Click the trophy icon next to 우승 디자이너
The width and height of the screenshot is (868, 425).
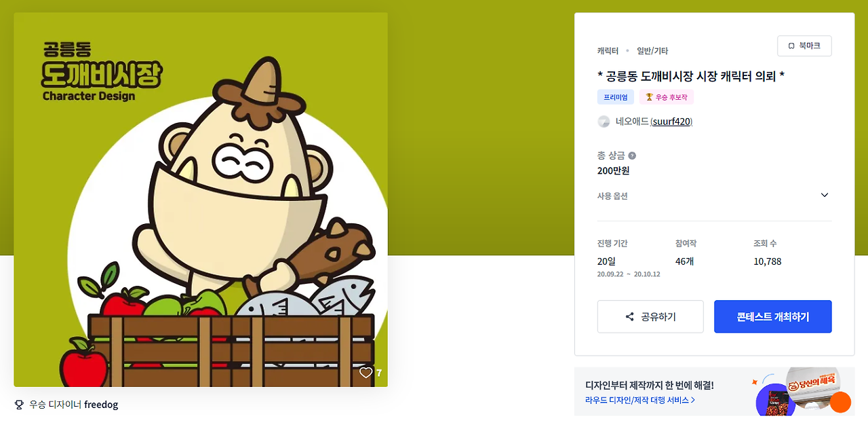coord(19,405)
